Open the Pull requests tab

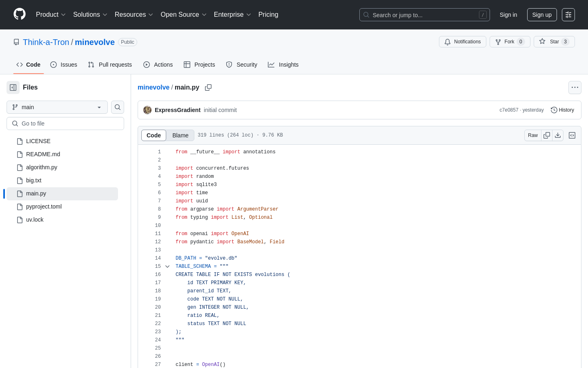[x=110, y=65]
